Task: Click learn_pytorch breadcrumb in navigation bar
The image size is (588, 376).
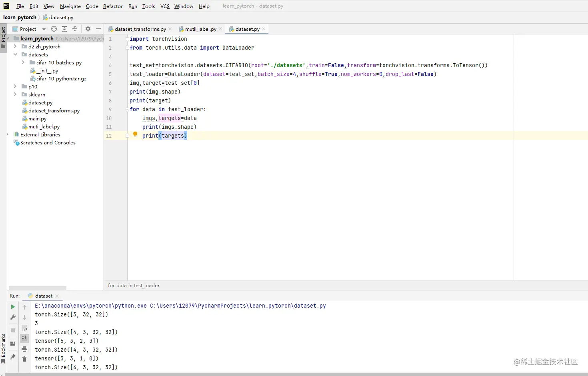Action: pyautogui.click(x=20, y=17)
